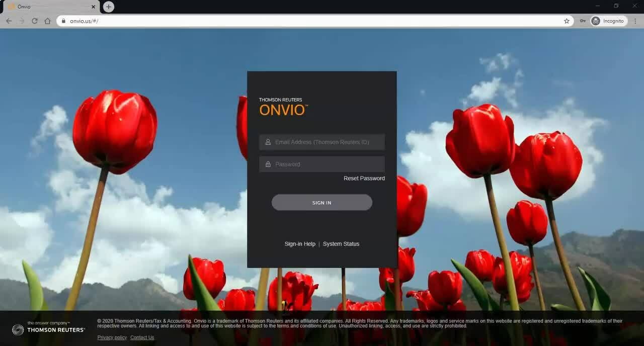Open the System Status link
Image resolution: width=644 pixels, height=346 pixels.
tap(341, 244)
